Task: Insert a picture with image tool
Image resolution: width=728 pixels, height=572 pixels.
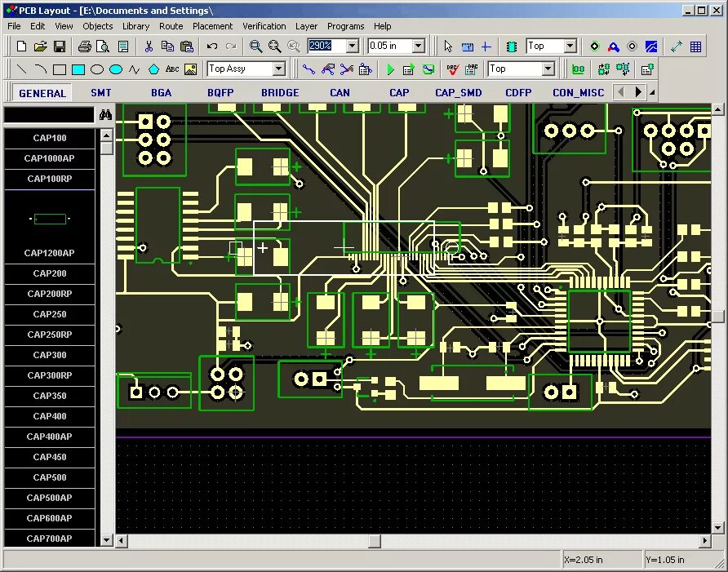Action: pyautogui.click(x=190, y=69)
